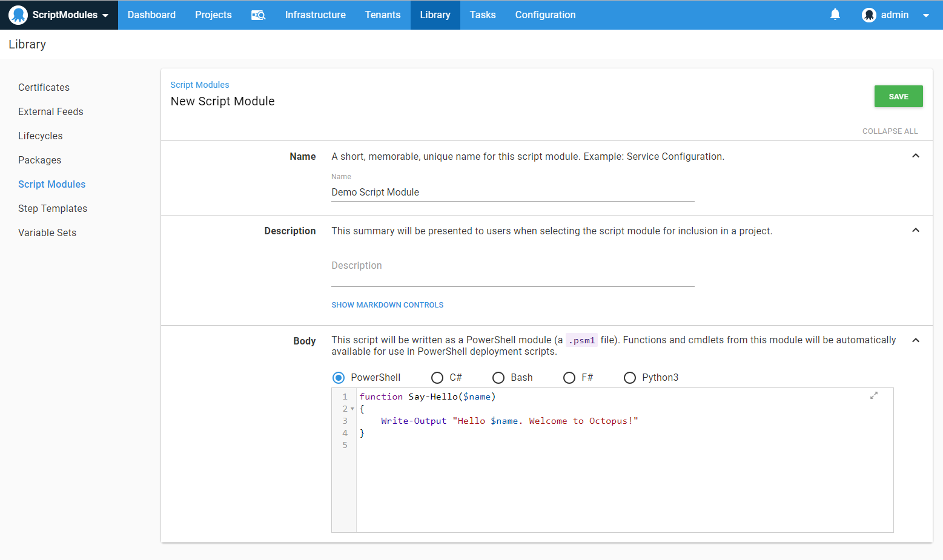The width and height of the screenshot is (943, 560).
Task: Collapse the Description section chevron
Action: pos(915,231)
